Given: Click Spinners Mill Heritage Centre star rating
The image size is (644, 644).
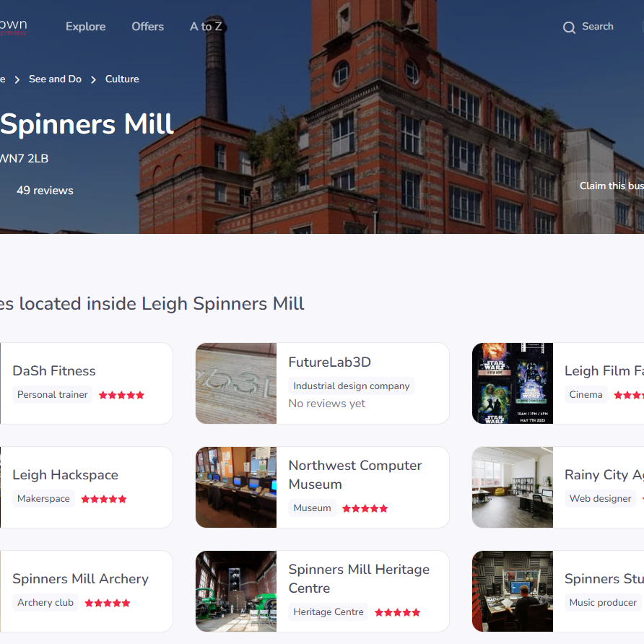Looking at the screenshot, I should pyautogui.click(x=398, y=612).
